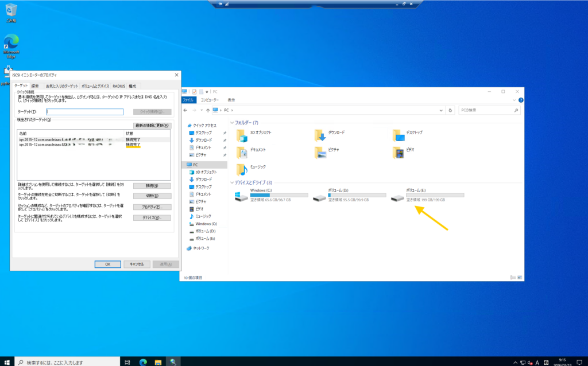
Task: Open the address bar history dropdown
Action: click(x=440, y=110)
